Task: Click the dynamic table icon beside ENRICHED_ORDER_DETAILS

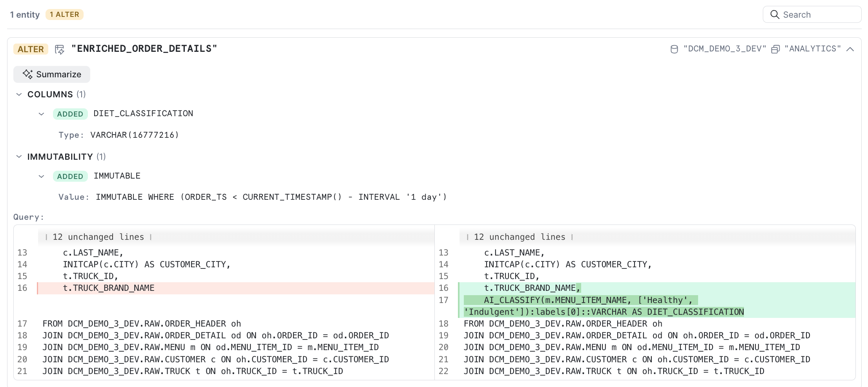Action: tap(60, 49)
